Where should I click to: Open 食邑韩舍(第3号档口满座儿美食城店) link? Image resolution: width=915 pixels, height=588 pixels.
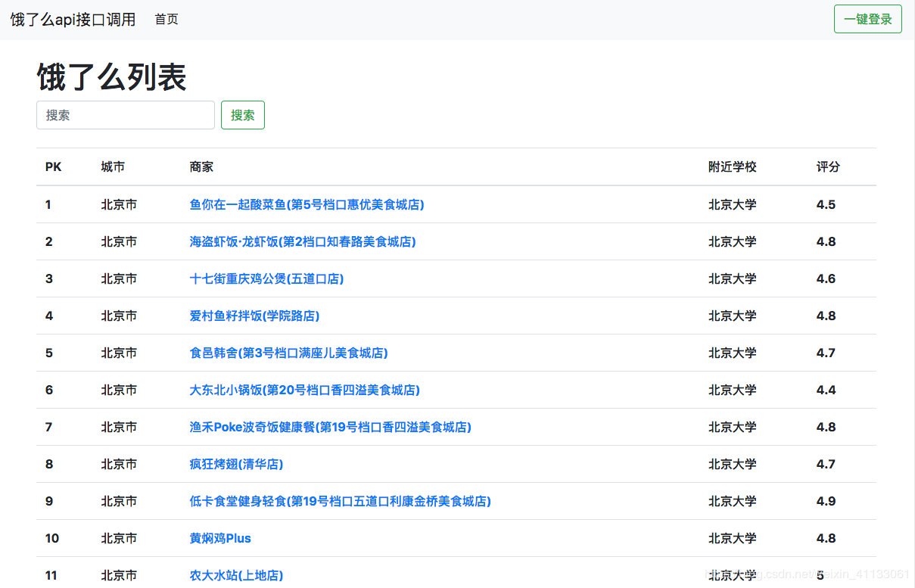[288, 353]
